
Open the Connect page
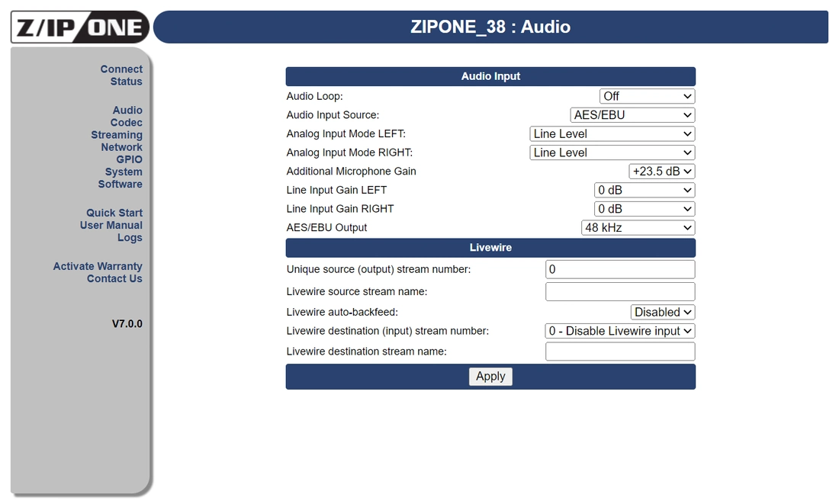coord(121,69)
